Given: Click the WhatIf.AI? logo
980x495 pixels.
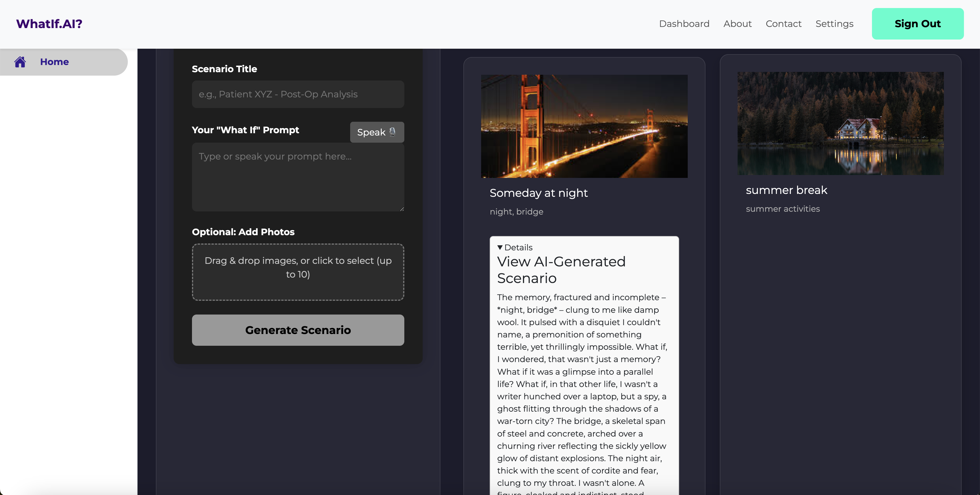Looking at the screenshot, I should tap(49, 23).
